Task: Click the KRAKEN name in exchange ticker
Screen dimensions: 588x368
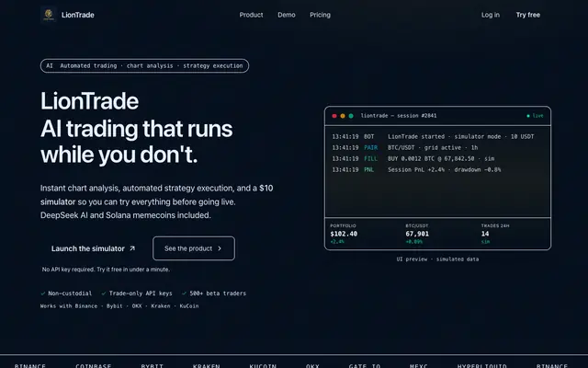Action: tap(206, 365)
